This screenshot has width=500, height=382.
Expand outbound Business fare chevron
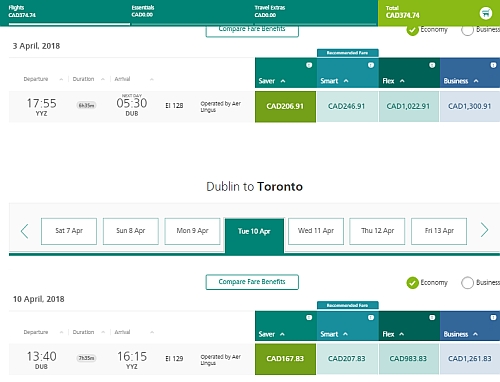coord(476,81)
